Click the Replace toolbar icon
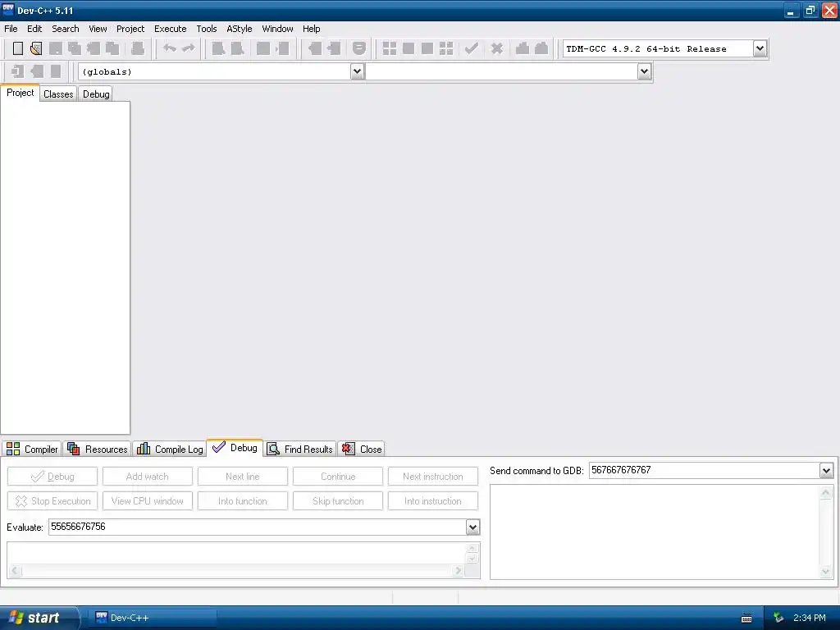The image size is (840, 630). coord(237,48)
